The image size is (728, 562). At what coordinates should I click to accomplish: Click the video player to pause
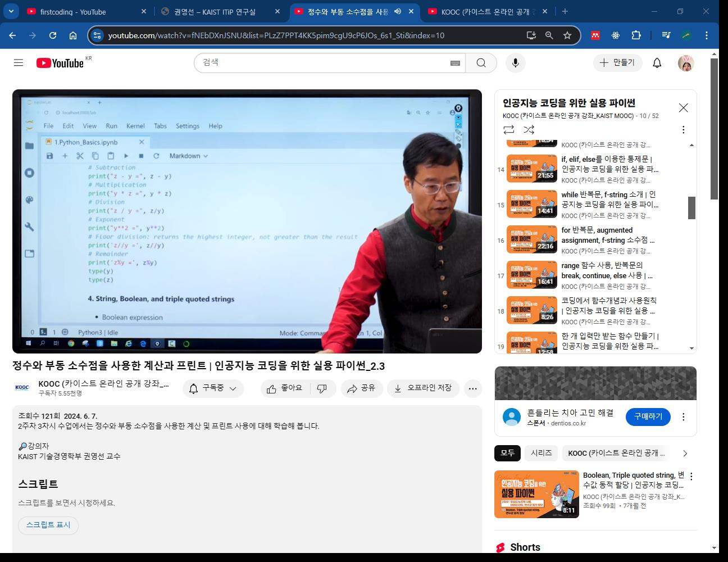click(x=247, y=221)
